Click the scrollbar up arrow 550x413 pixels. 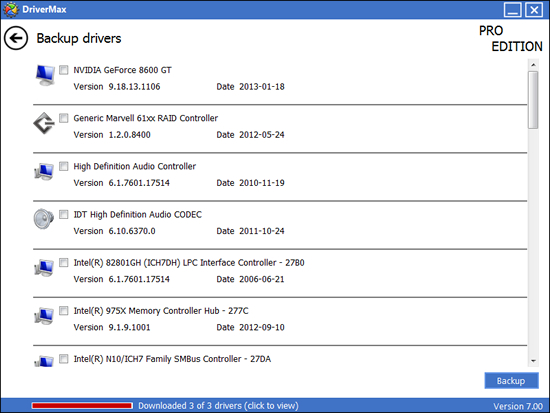(534, 65)
